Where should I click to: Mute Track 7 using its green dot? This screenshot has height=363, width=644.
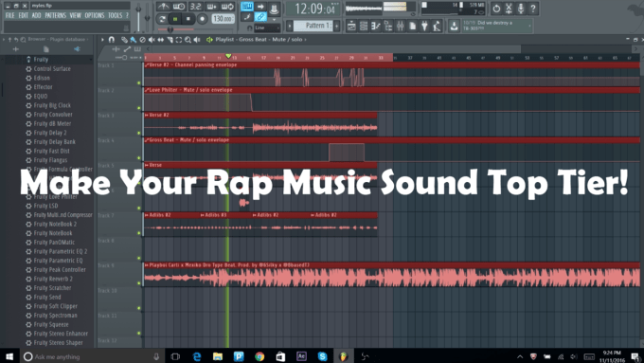139,233
